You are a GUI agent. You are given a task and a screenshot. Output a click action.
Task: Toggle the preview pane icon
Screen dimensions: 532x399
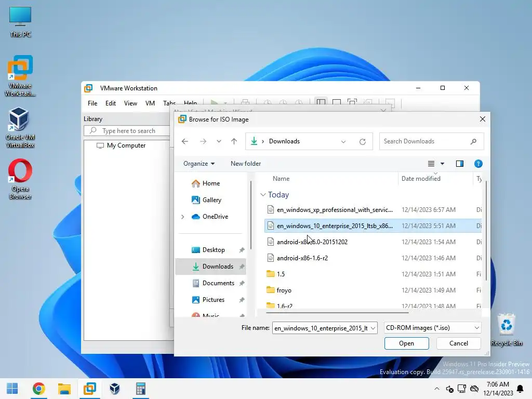pyautogui.click(x=460, y=164)
